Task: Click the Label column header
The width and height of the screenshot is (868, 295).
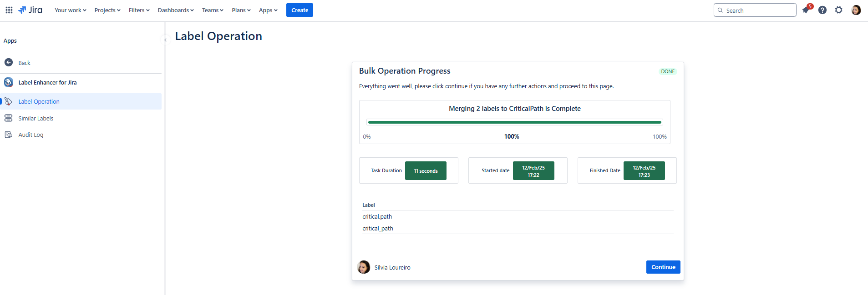Action: (369, 205)
